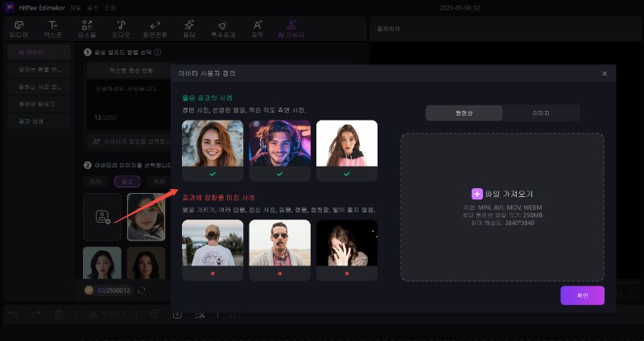
Task: Open the 도움 help menu in the title bar
Action: pos(109,8)
